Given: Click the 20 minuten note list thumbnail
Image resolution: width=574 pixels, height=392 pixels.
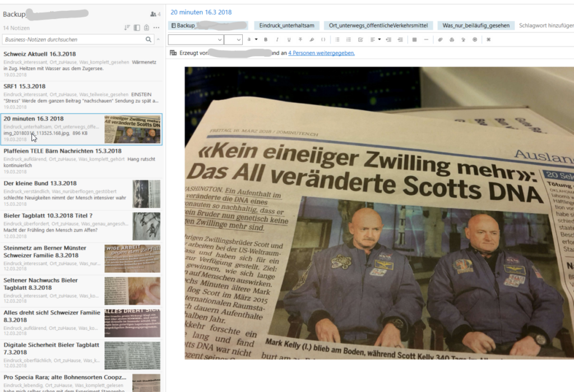Looking at the screenshot, I should (132, 130).
